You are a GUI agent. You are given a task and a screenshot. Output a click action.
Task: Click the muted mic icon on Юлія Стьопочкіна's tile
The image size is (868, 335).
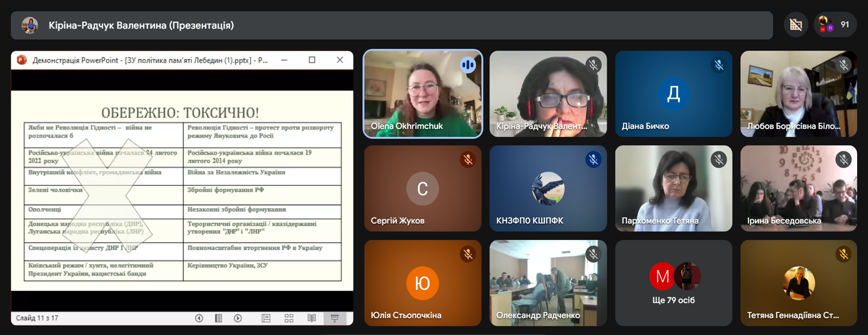click(468, 254)
